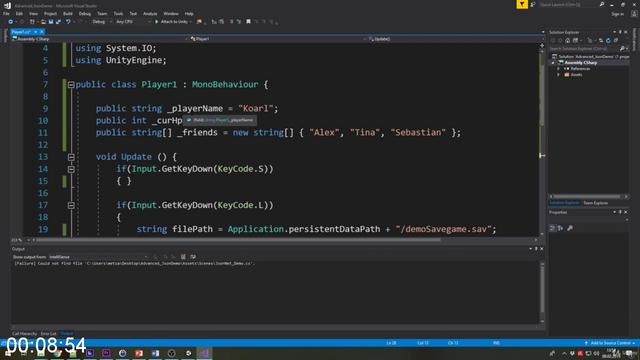This screenshot has width=640, height=360.
Task: Click Home icon in Solution Explorer
Action: click(568, 40)
